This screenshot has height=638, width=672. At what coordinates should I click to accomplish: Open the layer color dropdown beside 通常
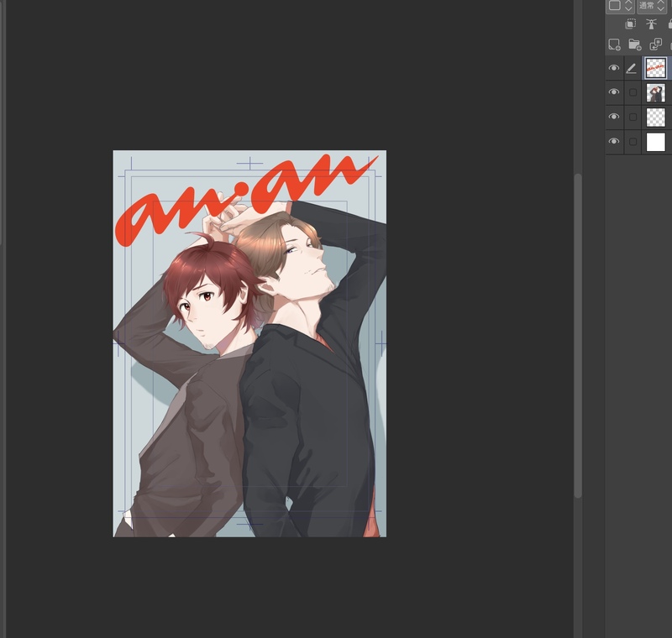[x=620, y=6]
